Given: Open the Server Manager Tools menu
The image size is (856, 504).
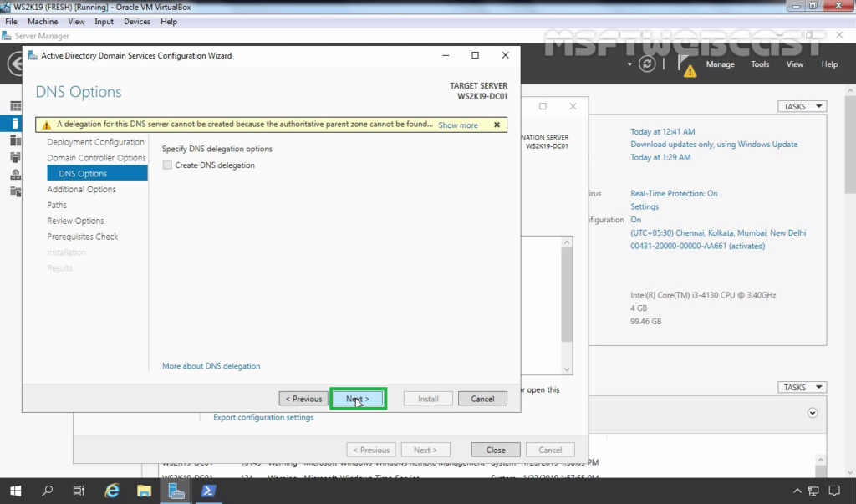Looking at the screenshot, I should 759,64.
